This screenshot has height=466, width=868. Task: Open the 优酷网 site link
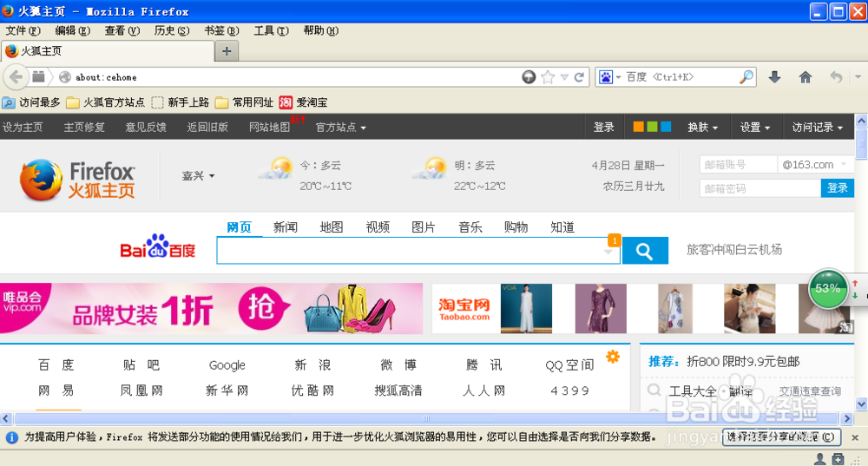coord(312,391)
